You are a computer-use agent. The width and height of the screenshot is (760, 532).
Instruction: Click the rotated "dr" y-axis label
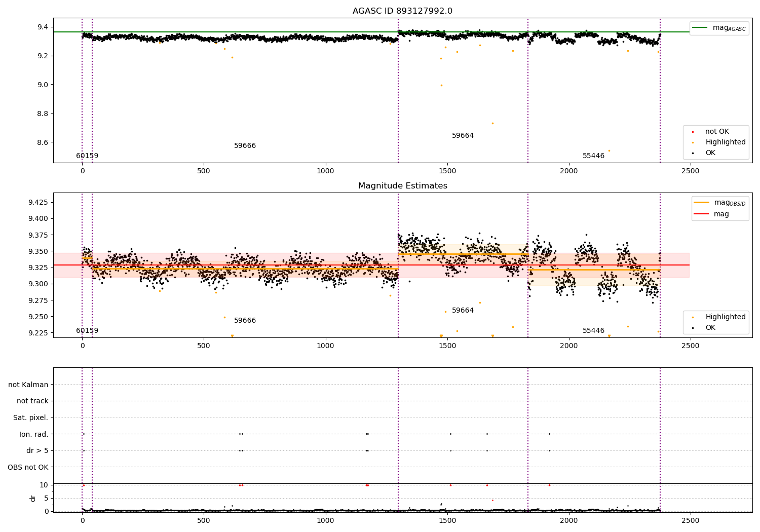33,498
